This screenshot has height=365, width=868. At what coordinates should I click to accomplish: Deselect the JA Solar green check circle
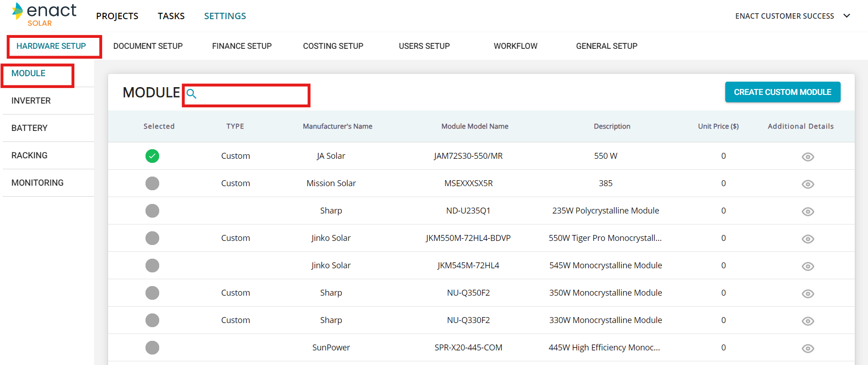point(152,156)
